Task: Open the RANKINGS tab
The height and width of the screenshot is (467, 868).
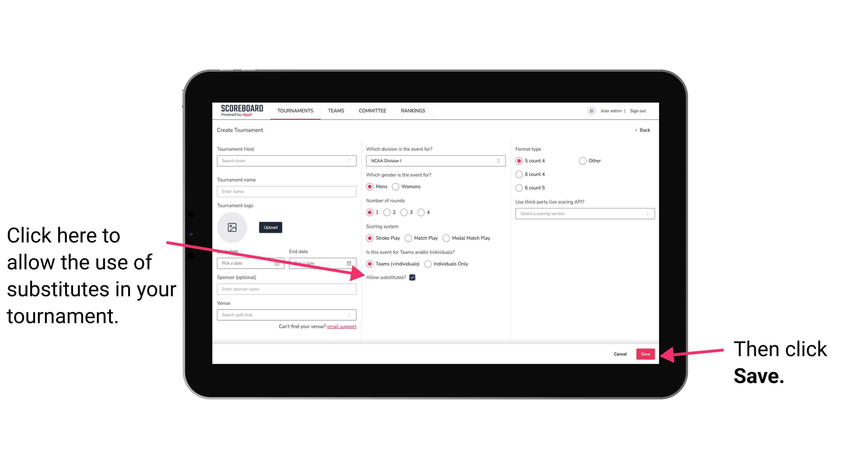Action: click(412, 110)
